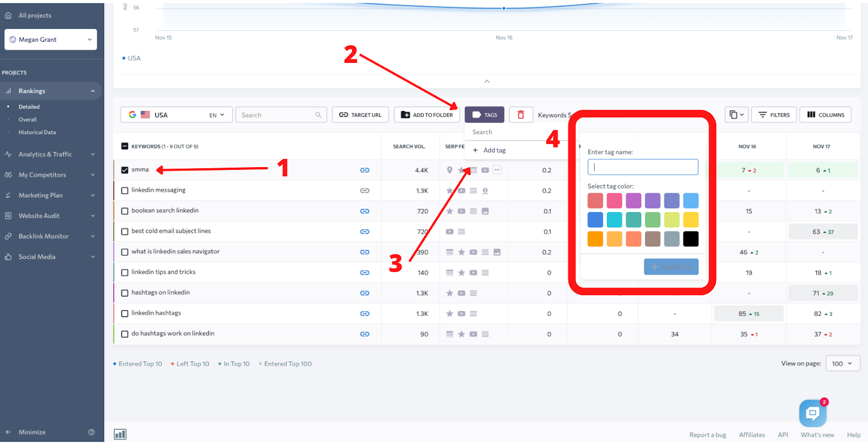Expand the Backlink Monitor section
The width and height of the screenshot is (868, 445).
pos(93,237)
